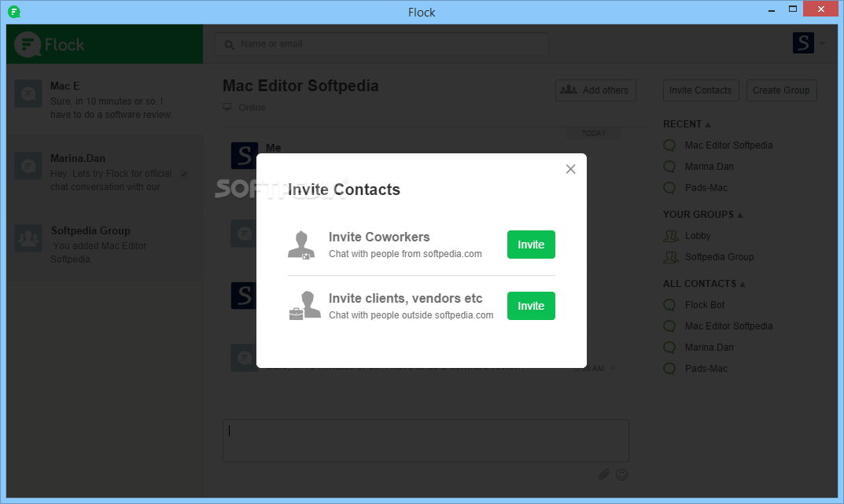Select Pads-Mac under Recent

coord(706,188)
